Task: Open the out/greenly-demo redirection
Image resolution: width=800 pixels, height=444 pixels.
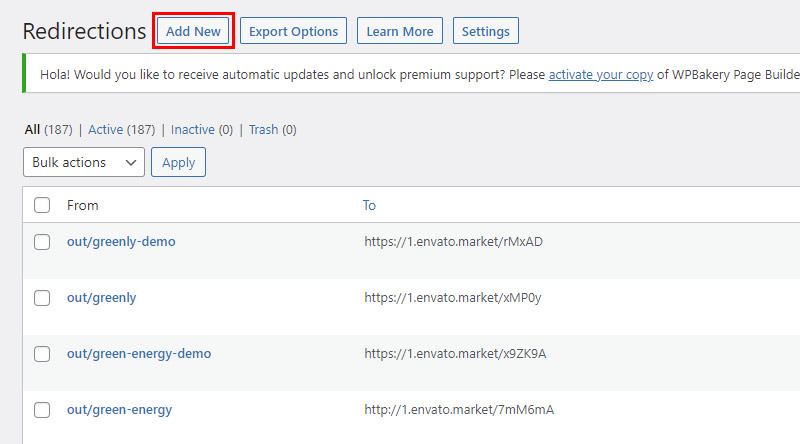Action: (121, 241)
